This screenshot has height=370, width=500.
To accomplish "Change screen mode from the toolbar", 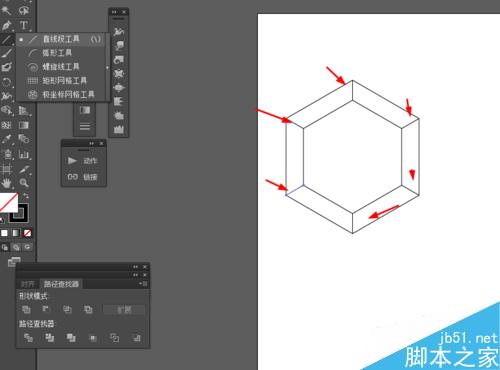I will (14, 262).
